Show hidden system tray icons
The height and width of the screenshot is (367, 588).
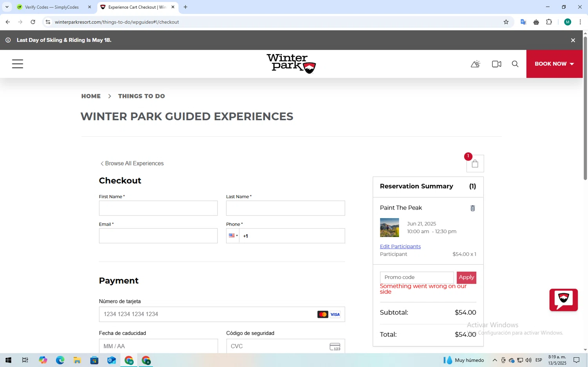495,360
